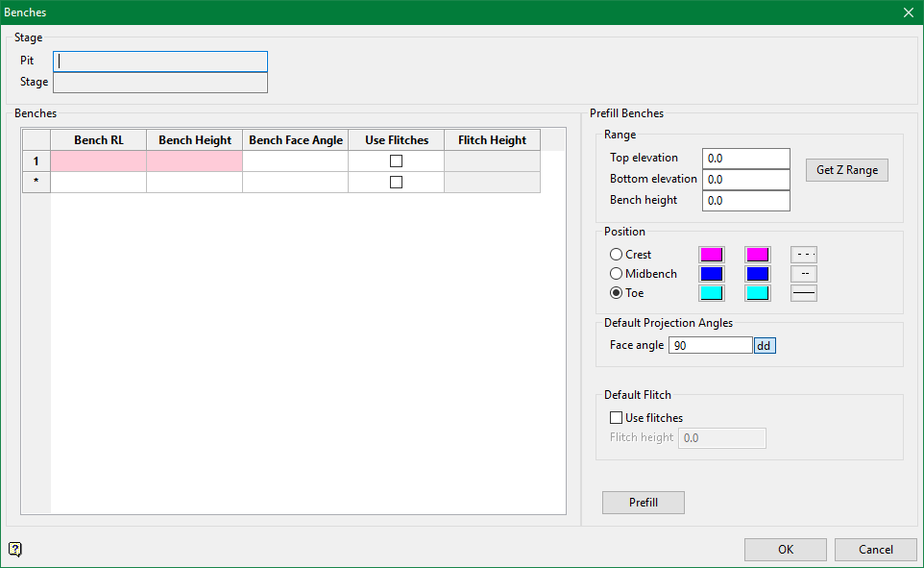Select the Toe position radio button

(x=617, y=293)
